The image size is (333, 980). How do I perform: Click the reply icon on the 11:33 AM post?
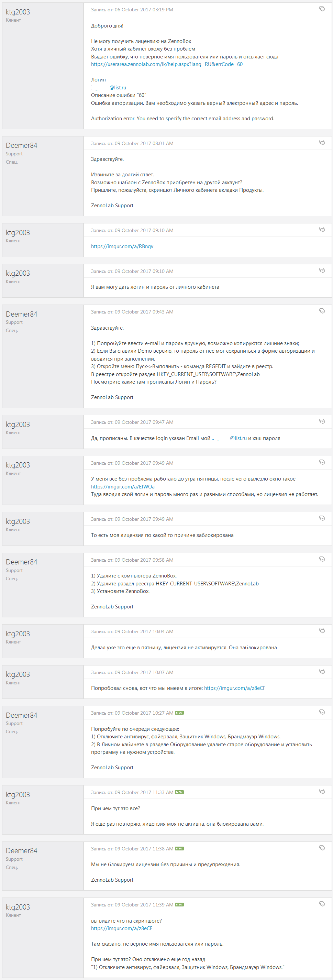(x=322, y=791)
